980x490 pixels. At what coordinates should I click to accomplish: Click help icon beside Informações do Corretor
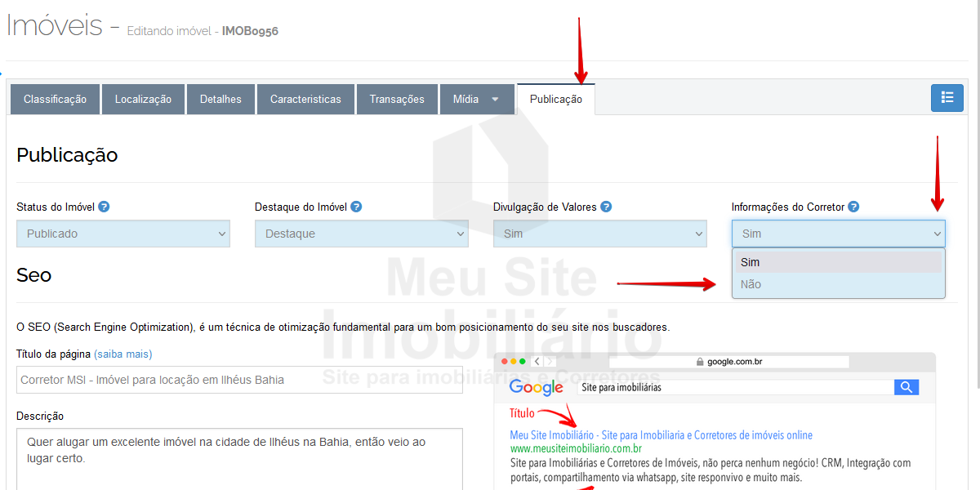(x=853, y=207)
